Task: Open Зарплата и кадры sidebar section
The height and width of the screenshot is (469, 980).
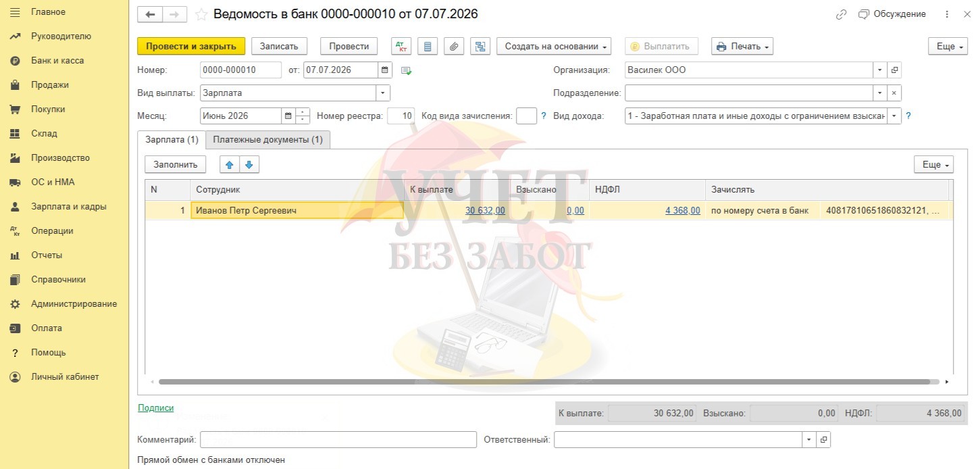Action: (69, 207)
